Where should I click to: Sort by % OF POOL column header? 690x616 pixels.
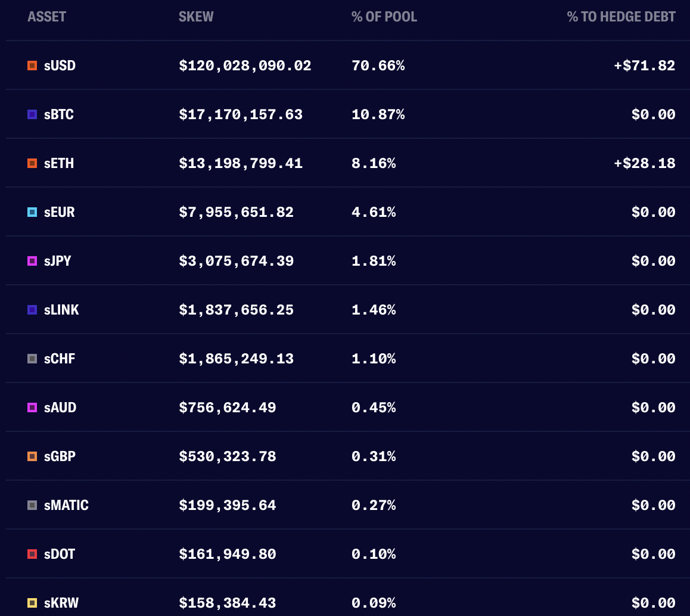pyautogui.click(x=384, y=17)
